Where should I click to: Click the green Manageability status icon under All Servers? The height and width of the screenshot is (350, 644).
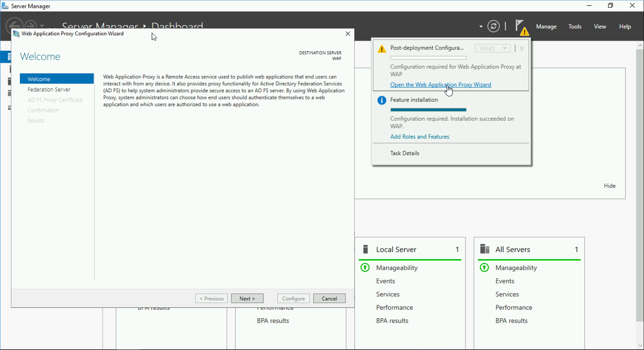pos(484,268)
